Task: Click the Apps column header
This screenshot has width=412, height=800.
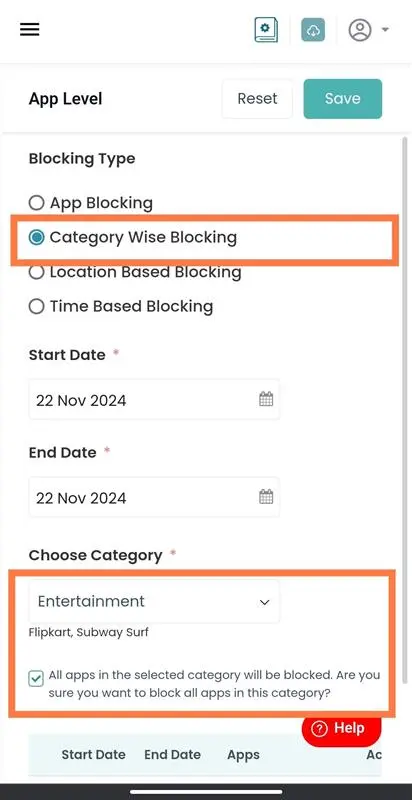Action: (x=243, y=755)
